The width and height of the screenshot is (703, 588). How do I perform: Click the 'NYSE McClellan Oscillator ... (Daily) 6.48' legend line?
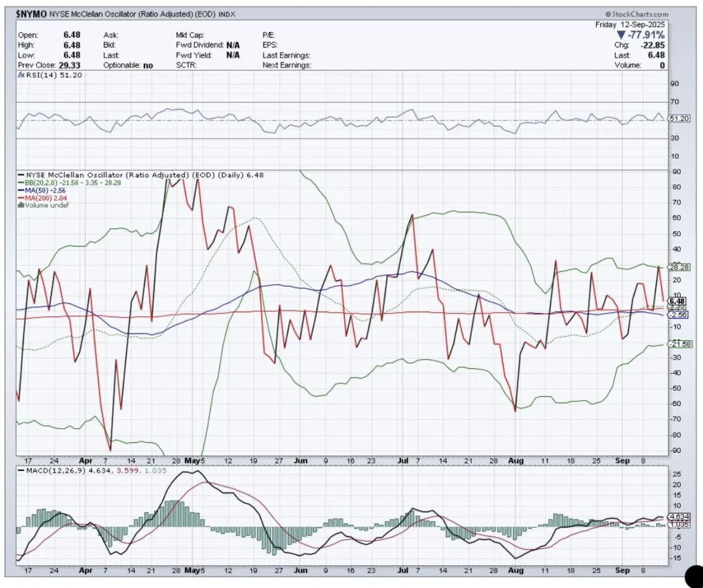[x=141, y=175]
